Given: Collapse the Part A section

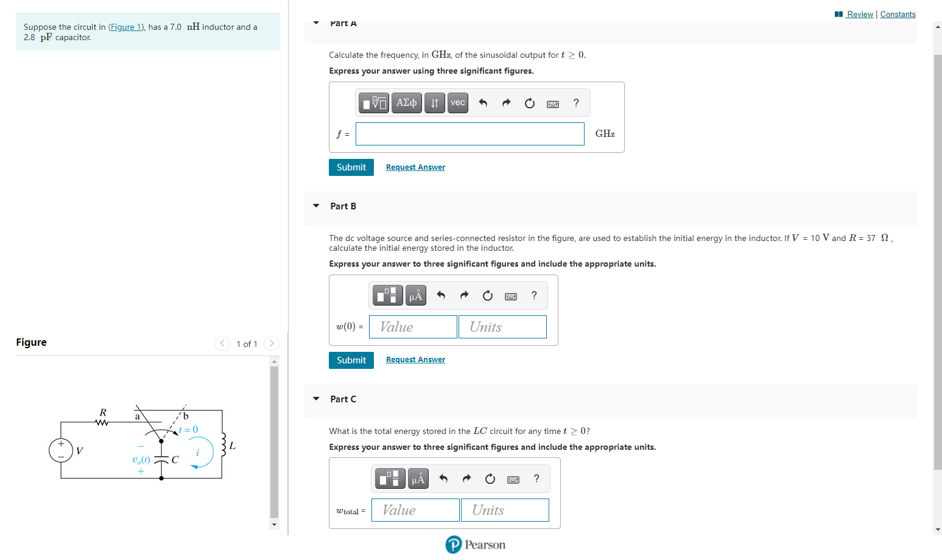Looking at the screenshot, I should point(315,23).
